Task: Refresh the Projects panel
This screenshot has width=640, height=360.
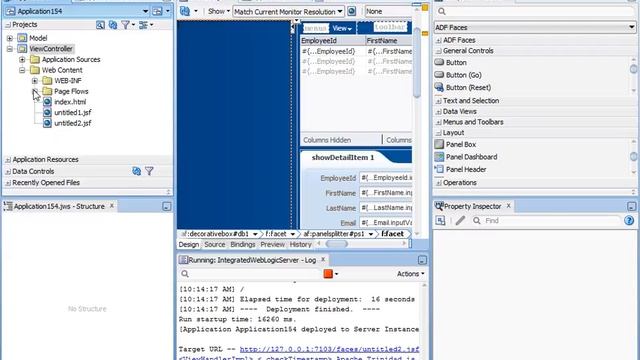Action: 113,25
